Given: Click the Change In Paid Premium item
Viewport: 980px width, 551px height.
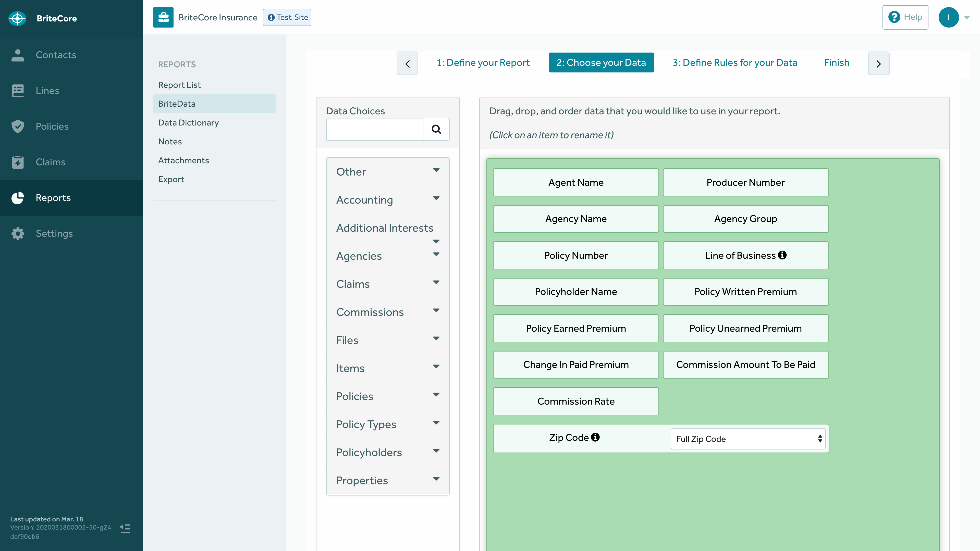Looking at the screenshot, I should (x=575, y=365).
